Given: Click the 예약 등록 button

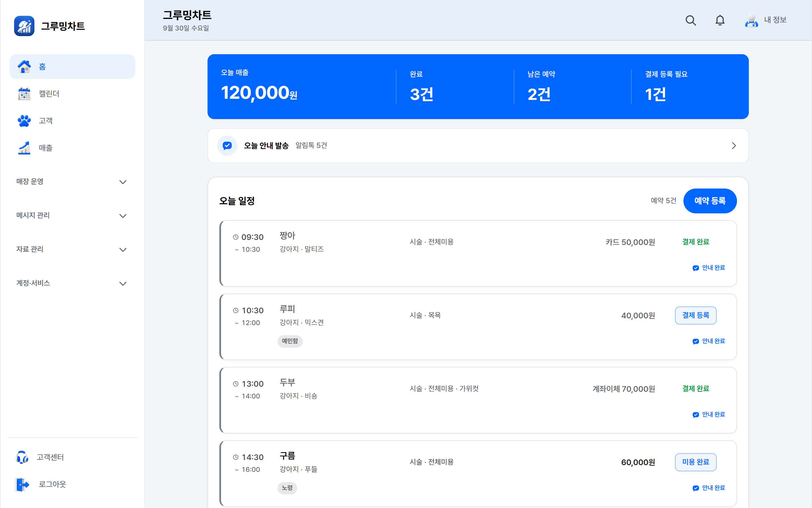Looking at the screenshot, I should (710, 201).
